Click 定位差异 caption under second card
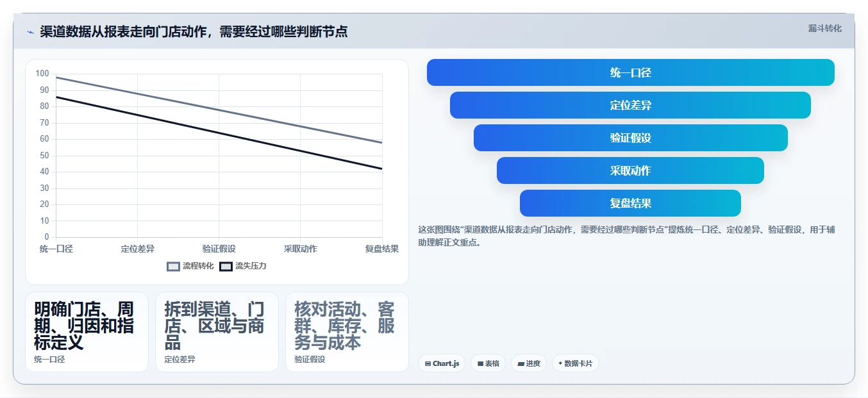 (x=179, y=360)
